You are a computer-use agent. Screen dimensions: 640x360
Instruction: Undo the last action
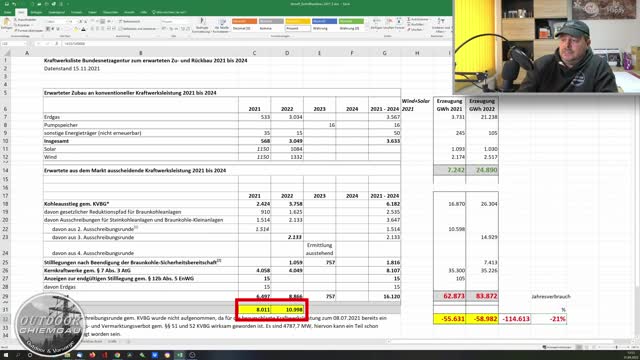click(x=14, y=4)
